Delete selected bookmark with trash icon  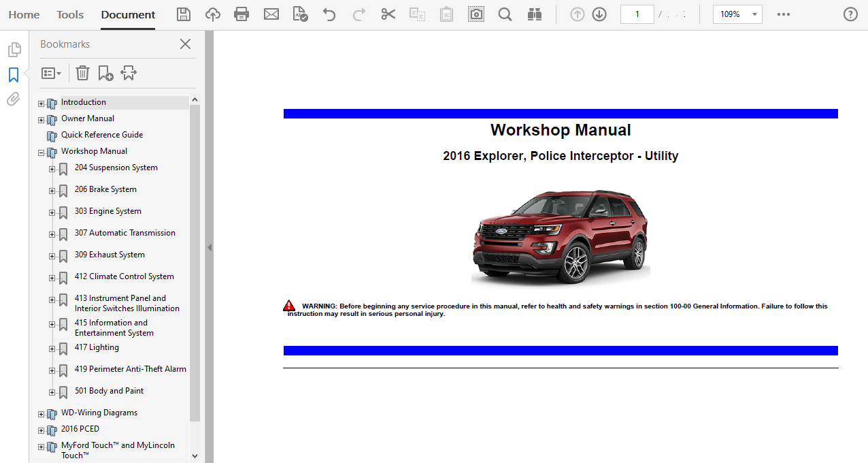tap(82, 73)
